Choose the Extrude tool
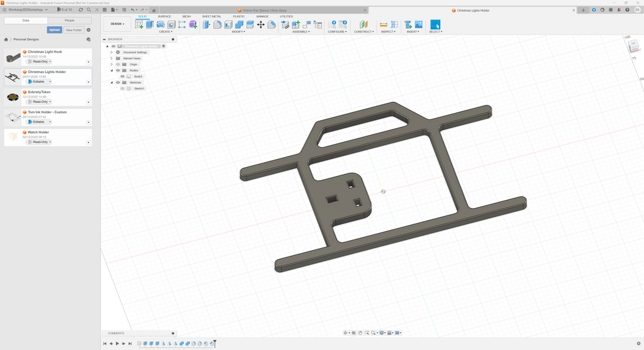 (150, 25)
